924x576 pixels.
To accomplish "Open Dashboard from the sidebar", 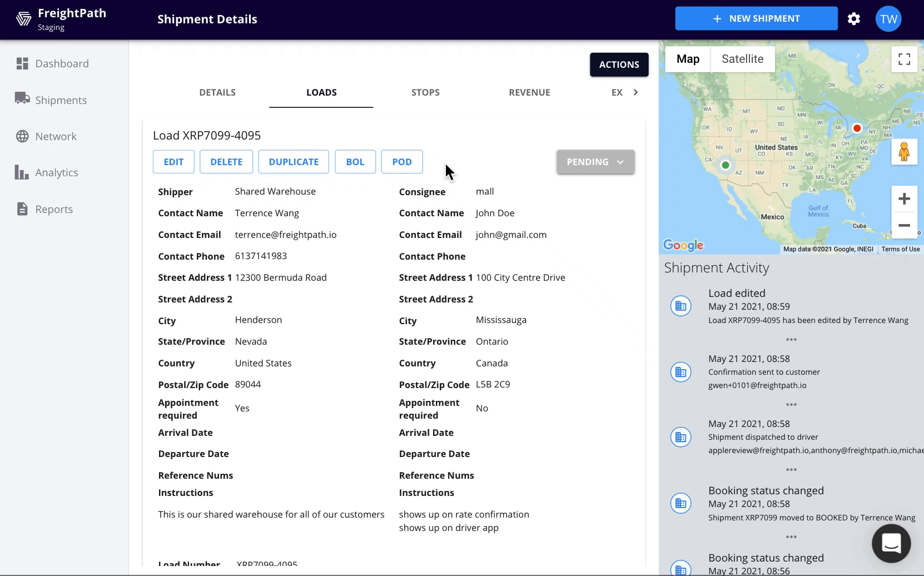I will [53, 63].
